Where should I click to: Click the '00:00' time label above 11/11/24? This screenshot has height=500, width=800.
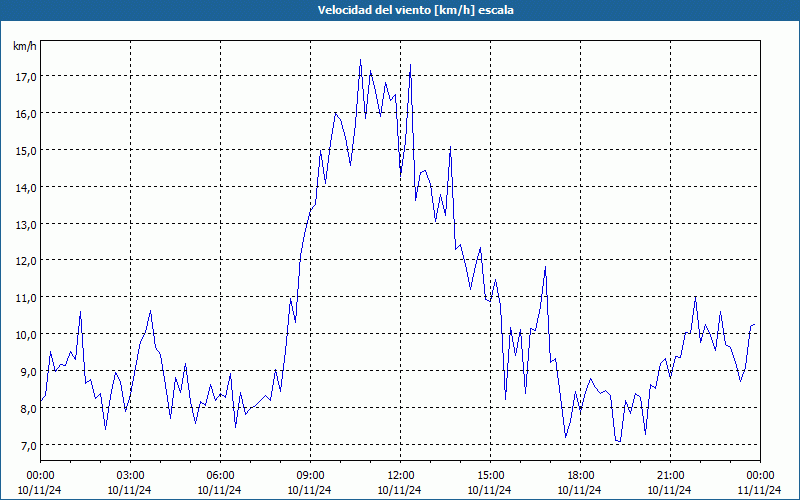pos(760,476)
